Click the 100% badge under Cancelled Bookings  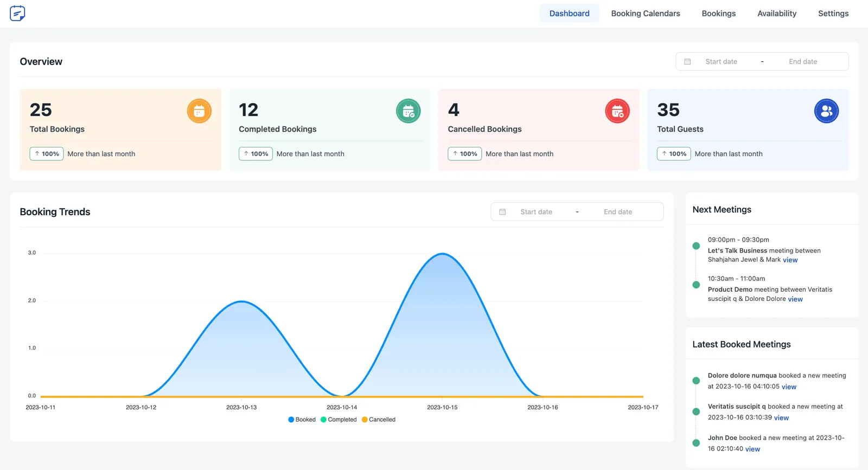(465, 154)
